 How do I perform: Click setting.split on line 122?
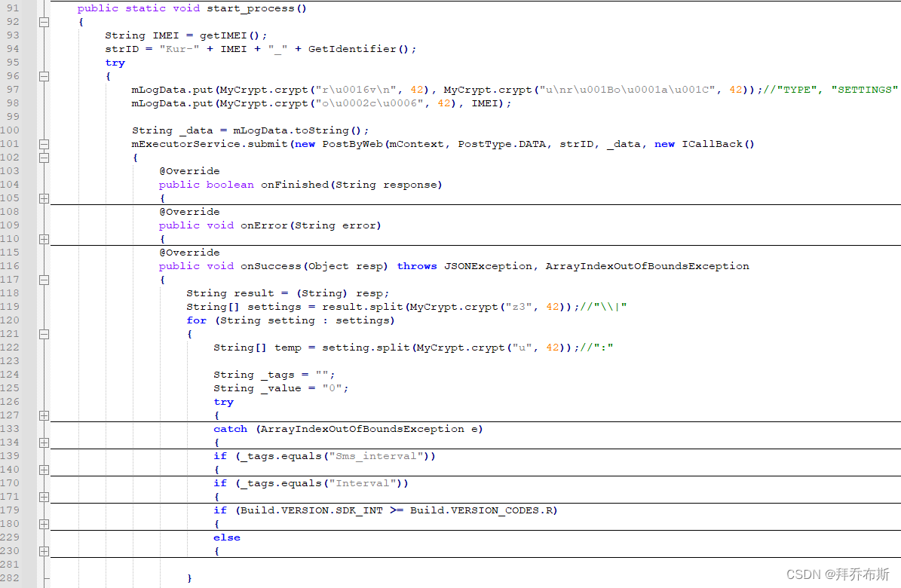point(366,348)
